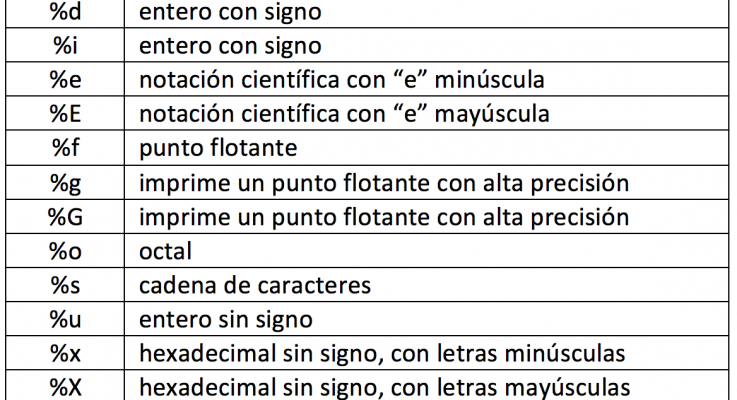
Task: Select the %o specifier cell
Action: click(65, 251)
